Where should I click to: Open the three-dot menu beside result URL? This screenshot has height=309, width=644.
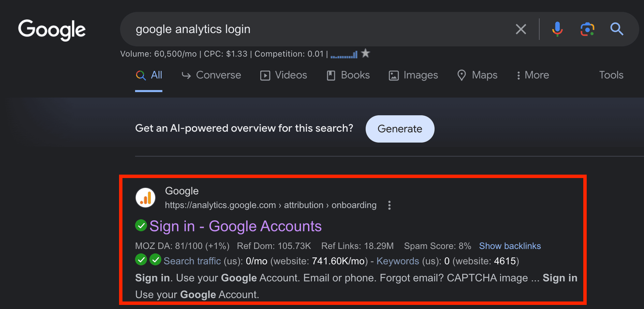pyautogui.click(x=389, y=205)
